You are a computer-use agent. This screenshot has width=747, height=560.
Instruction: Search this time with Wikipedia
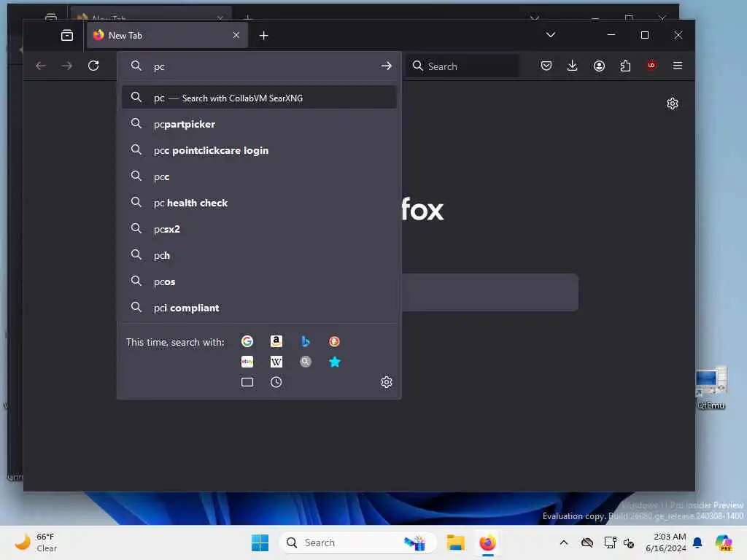[x=276, y=362]
